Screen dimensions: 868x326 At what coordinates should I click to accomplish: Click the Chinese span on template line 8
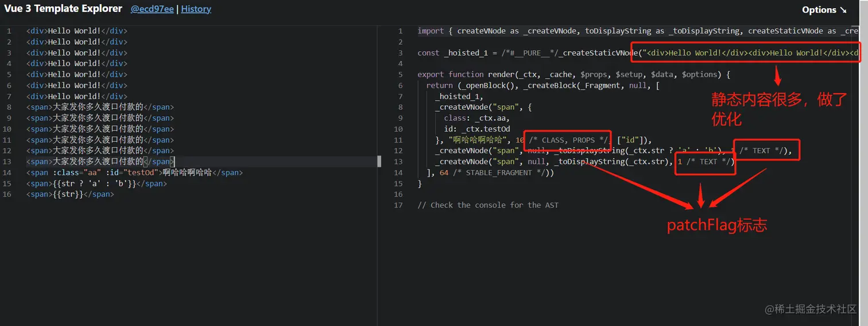(x=100, y=107)
